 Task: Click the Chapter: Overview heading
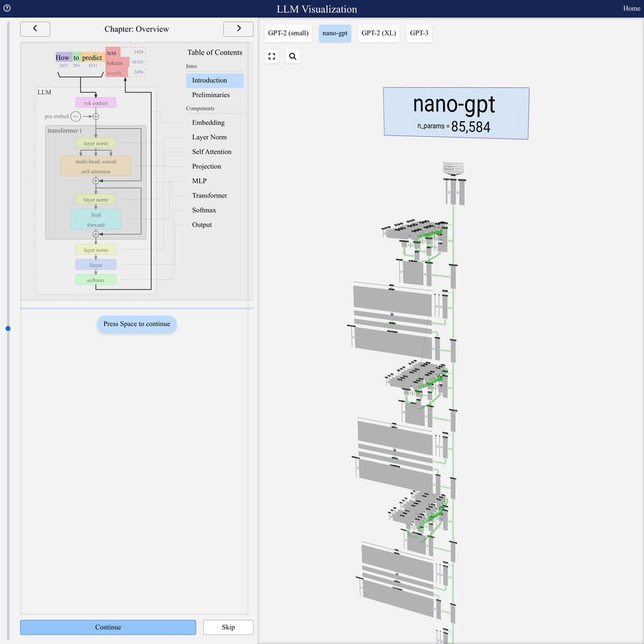coord(137,29)
